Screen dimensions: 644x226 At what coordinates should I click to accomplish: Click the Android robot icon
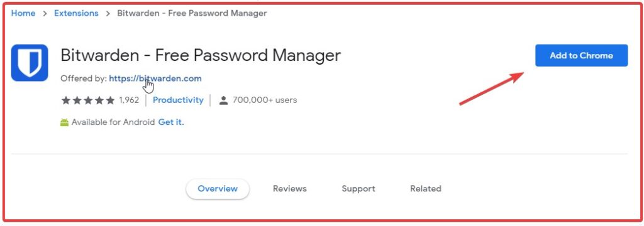point(65,122)
